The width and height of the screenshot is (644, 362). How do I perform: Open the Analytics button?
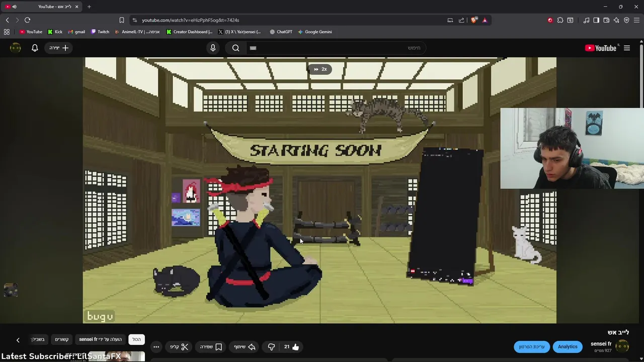[568, 346]
